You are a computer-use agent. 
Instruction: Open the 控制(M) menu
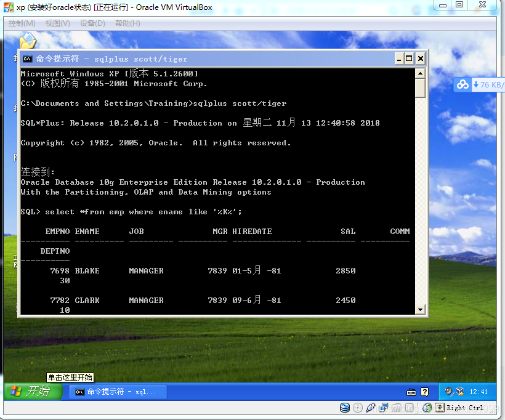pyautogui.click(x=22, y=23)
